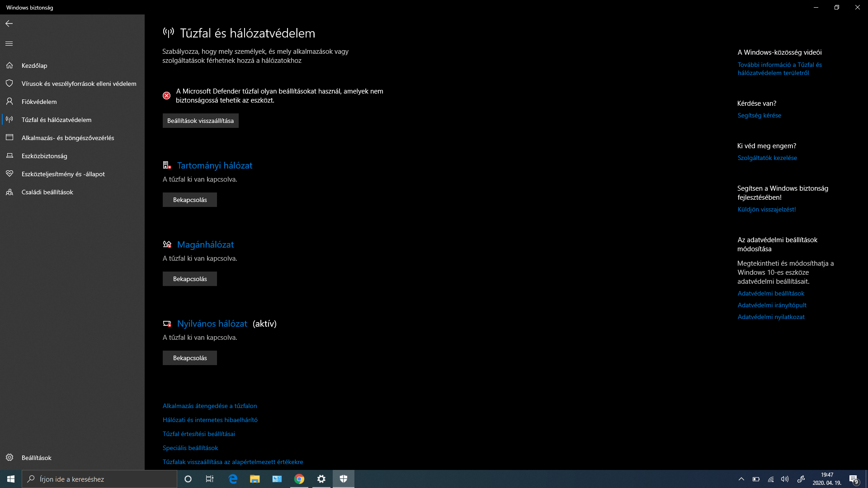Viewport: 868px width, 488px height.
Task: Open Task View on the taskbar
Action: (x=210, y=479)
